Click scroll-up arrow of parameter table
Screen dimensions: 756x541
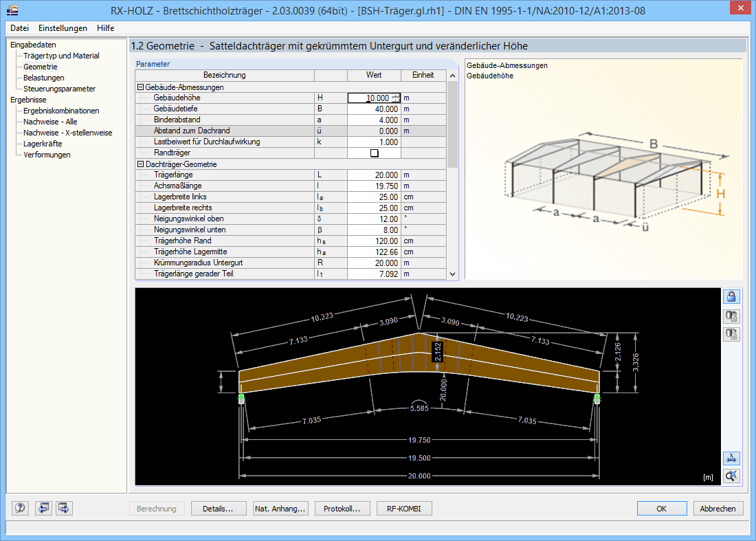click(x=452, y=76)
